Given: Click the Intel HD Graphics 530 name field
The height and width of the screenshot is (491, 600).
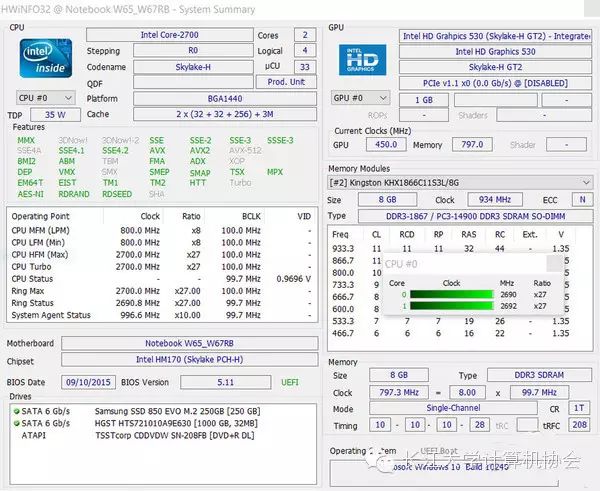Looking at the screenshot, I should pos(495,52).
